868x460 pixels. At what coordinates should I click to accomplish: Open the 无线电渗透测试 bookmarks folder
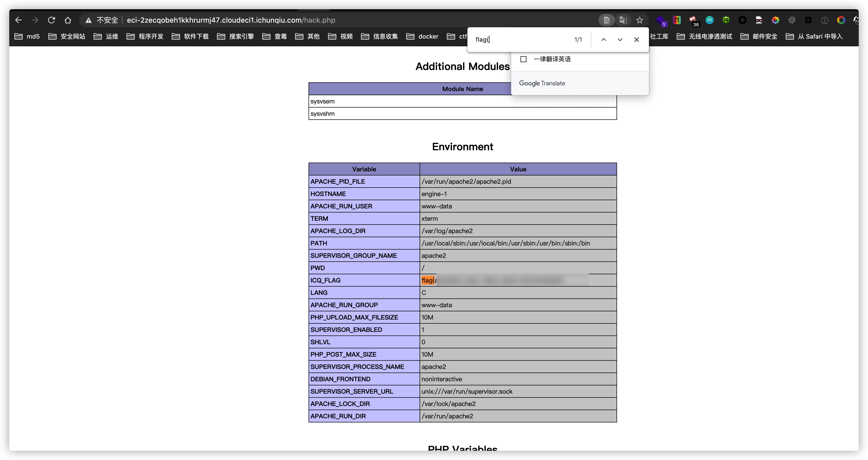tap(704, 37)
